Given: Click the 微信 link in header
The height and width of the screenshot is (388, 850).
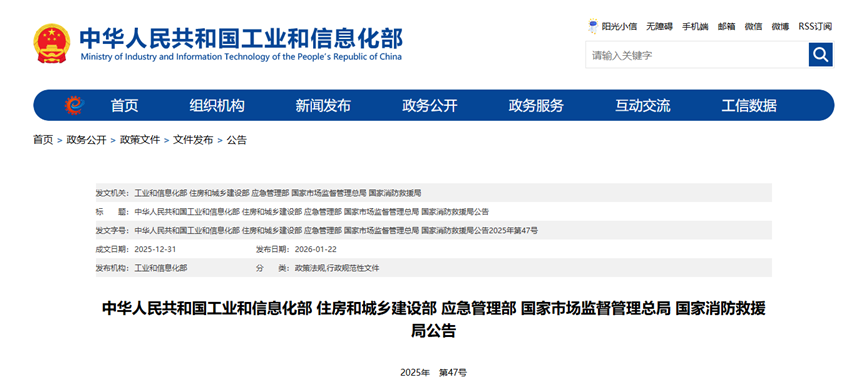Looking at the screenshot, I should pos(753,27).
